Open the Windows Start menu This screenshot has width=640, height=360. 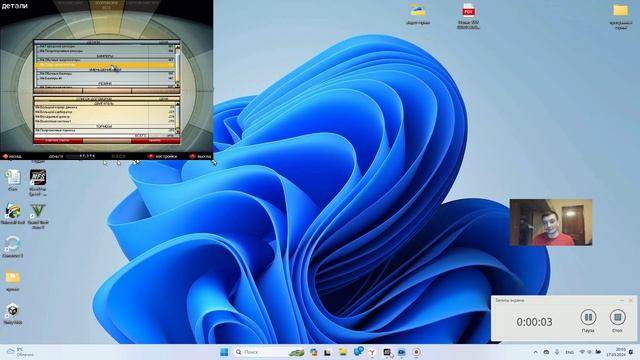[x=224, y=352]
